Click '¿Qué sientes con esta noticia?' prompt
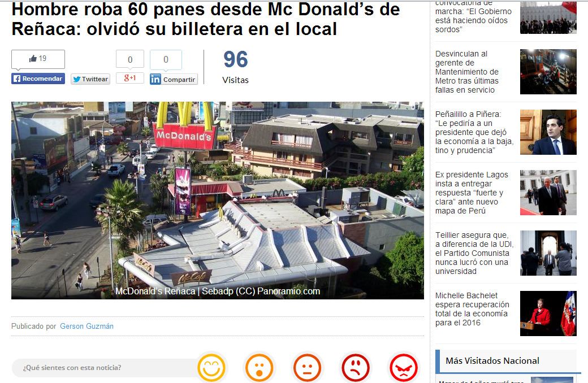Screen dimensions: 588x383 (x=72, y=368)
